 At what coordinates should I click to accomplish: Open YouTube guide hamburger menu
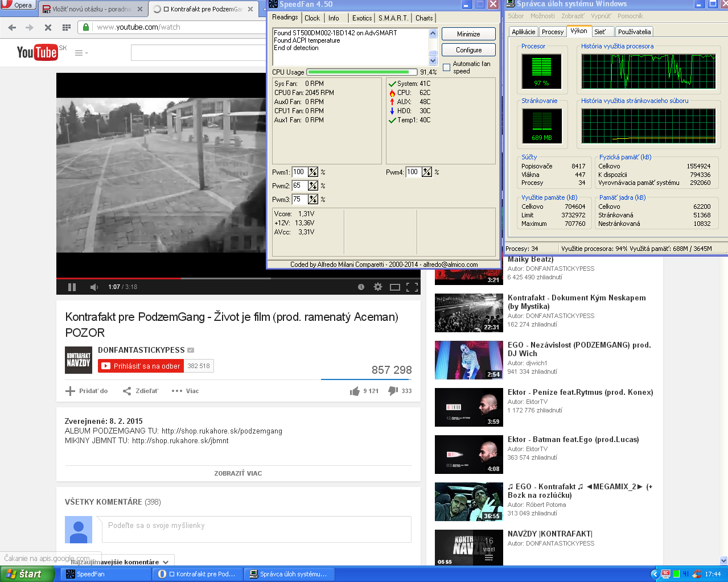pos(79,53)
